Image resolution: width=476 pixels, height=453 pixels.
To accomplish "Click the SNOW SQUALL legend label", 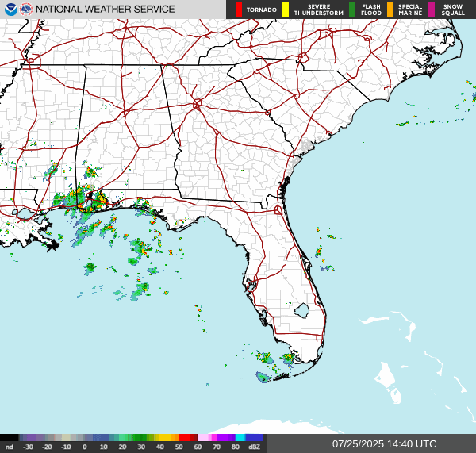I will pyautogui.click(x=453, y=10).
